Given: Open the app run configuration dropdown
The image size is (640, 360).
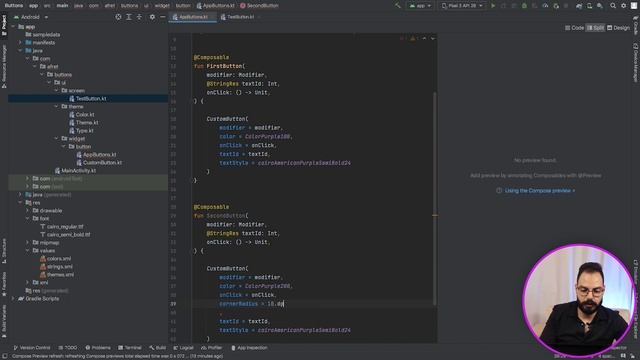Looking at the screenshot, I should click(420, 6).
